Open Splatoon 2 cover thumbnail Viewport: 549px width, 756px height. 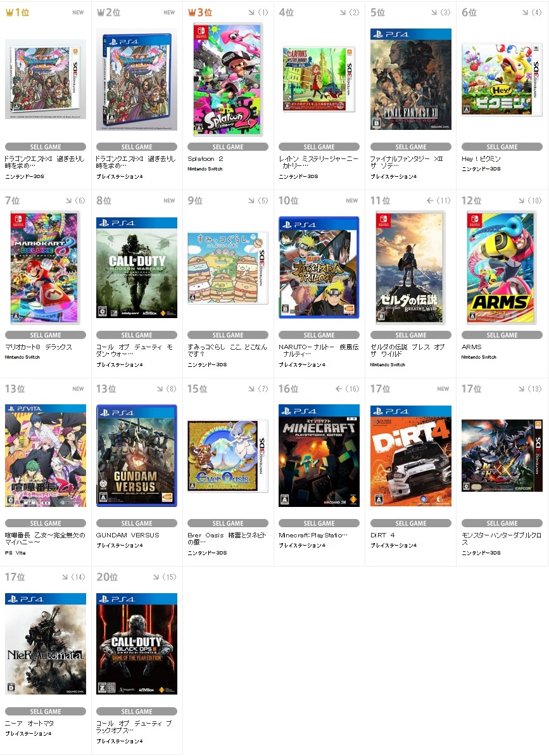tap(228, 80)
